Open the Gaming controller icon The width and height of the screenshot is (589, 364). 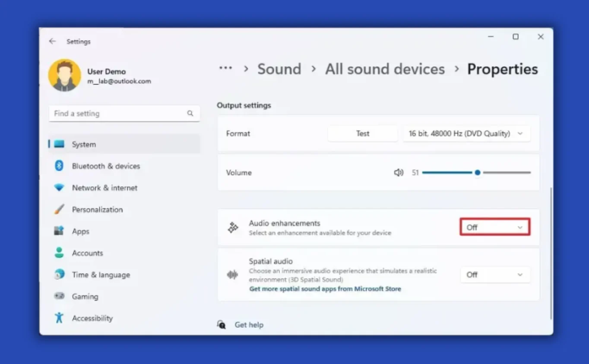pyautogui.click(x=59, y=296)
